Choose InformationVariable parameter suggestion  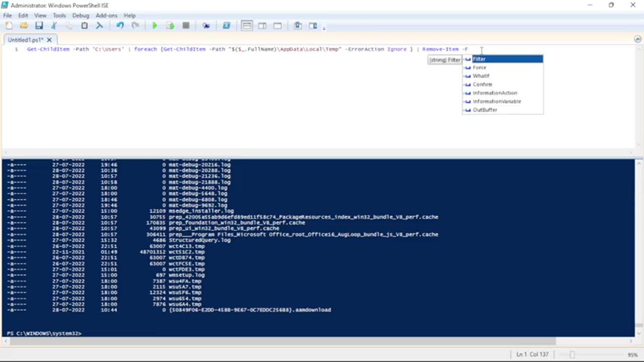pos(503,102)
